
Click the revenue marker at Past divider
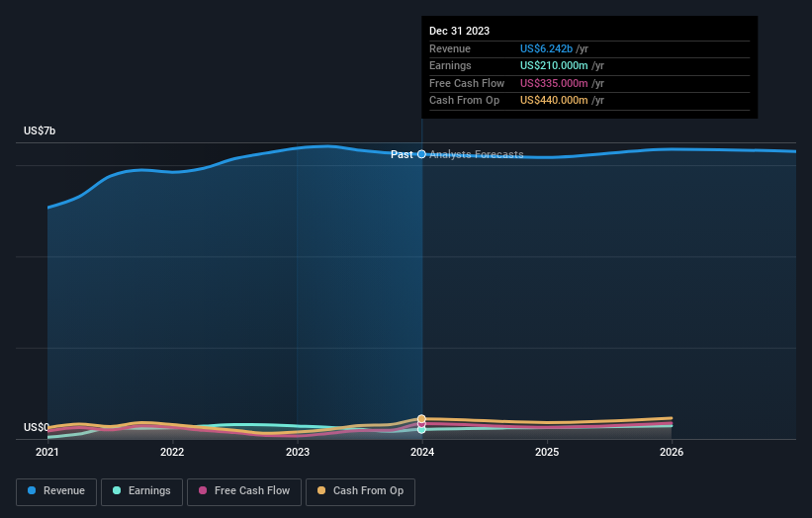coord(421,154)
